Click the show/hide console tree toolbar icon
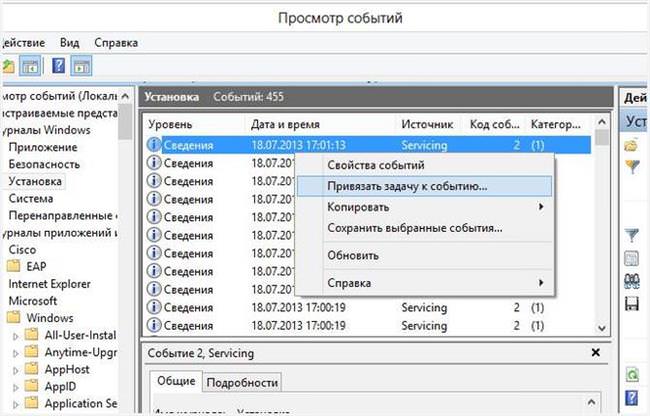The image size is (650, 416). (30, 66)
